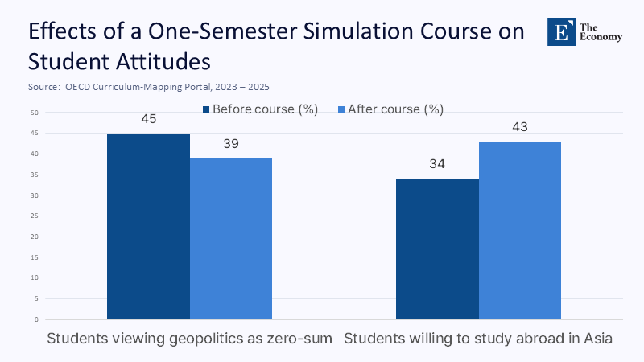
Task: Select the dark blue study abroad bar
Action: (437, 249)
